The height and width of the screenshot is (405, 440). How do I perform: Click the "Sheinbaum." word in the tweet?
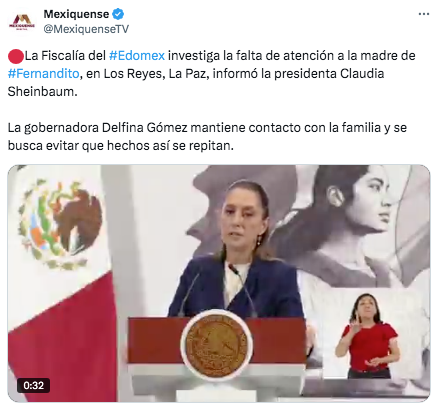pos(42,91)
